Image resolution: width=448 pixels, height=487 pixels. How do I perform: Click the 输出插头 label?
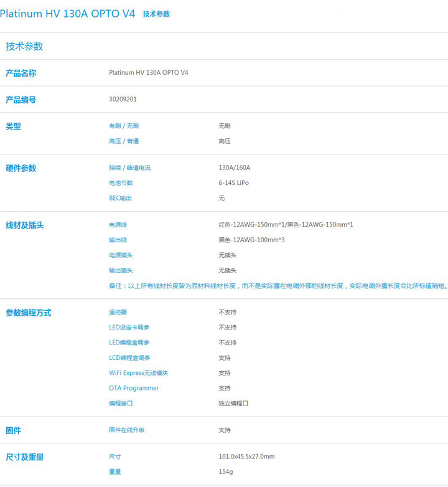[x=121, y=270]
